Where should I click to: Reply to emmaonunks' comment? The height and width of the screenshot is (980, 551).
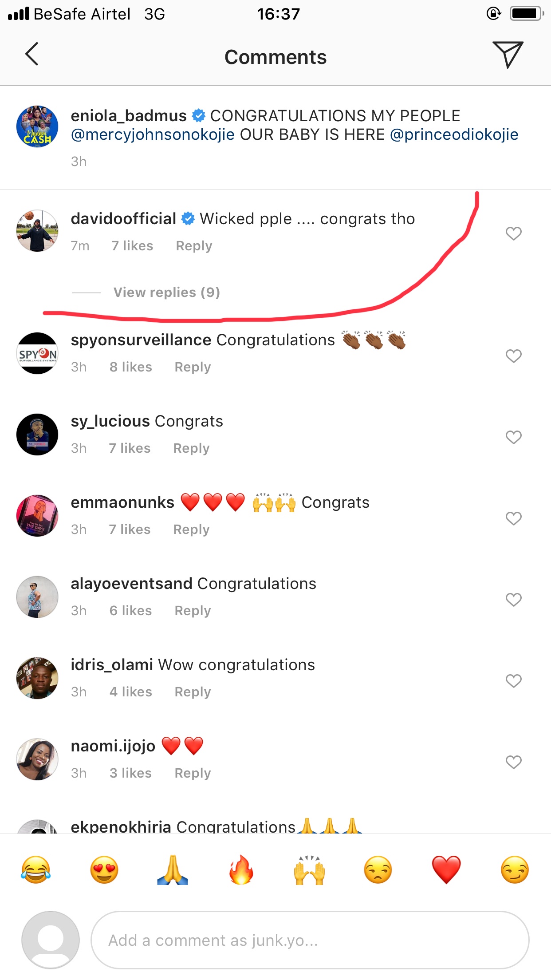tap(191, 530)
